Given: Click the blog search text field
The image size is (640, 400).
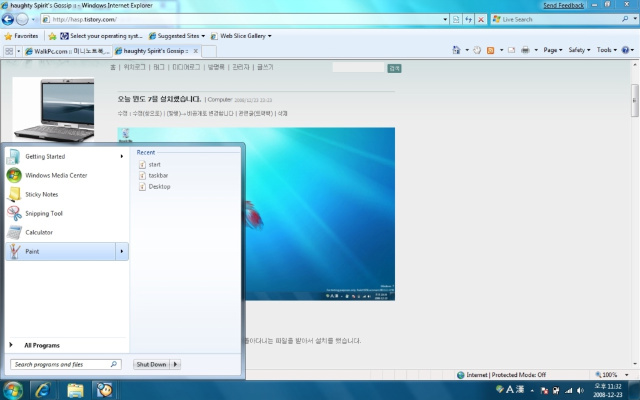Looking at the screenshot, I should 358,67.
